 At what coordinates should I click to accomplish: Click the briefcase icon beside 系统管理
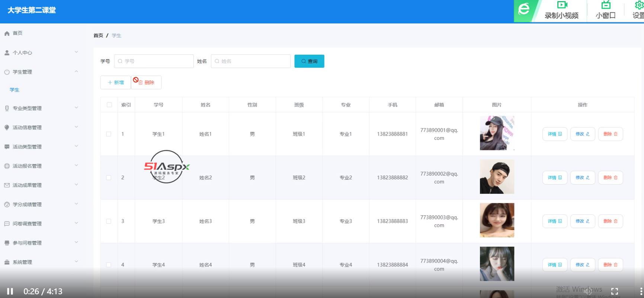click(7, 262)
